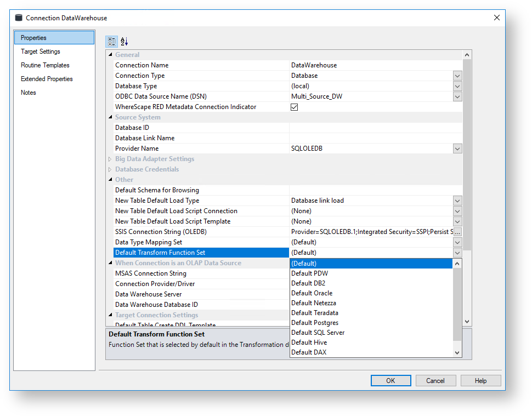Viewport: 532px width, 417px height.
Task: Click the Database link load value
Action: coord(317,201)
